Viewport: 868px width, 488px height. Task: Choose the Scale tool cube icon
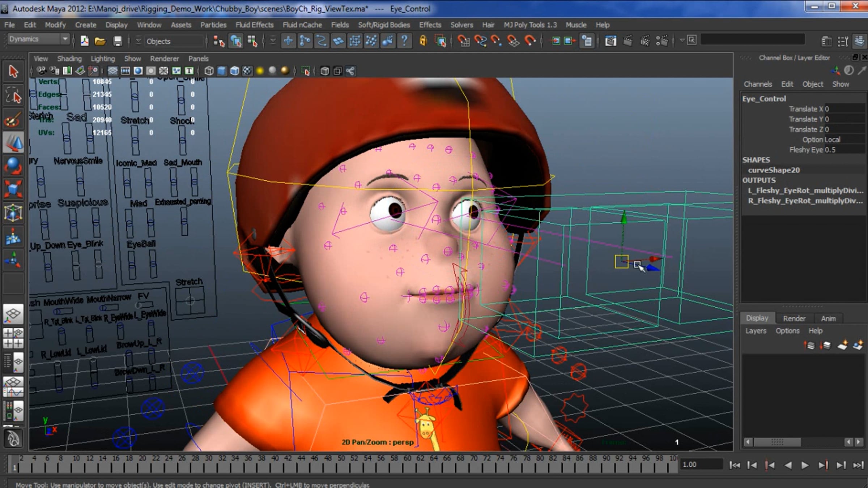[x=13, y=189]
